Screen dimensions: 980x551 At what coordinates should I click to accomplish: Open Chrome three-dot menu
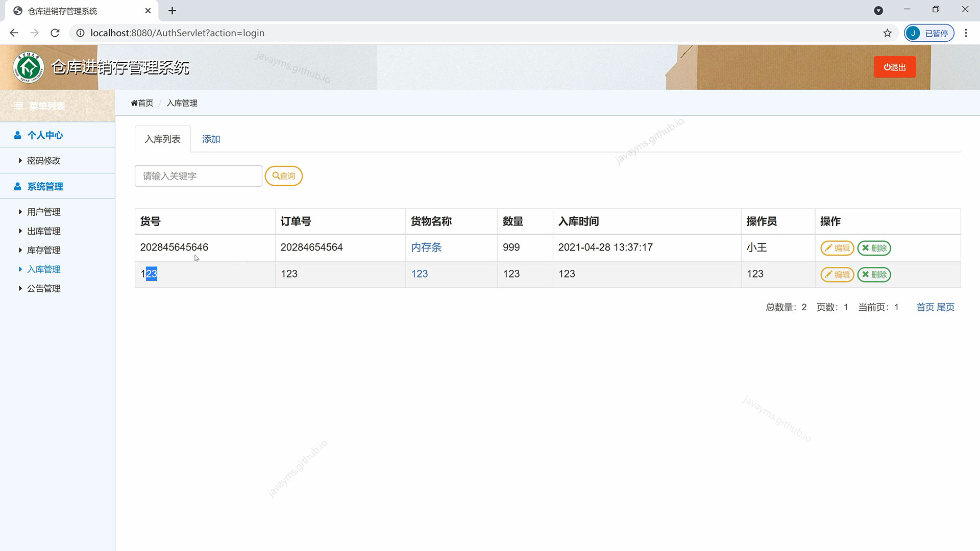(x=966, y=33)
